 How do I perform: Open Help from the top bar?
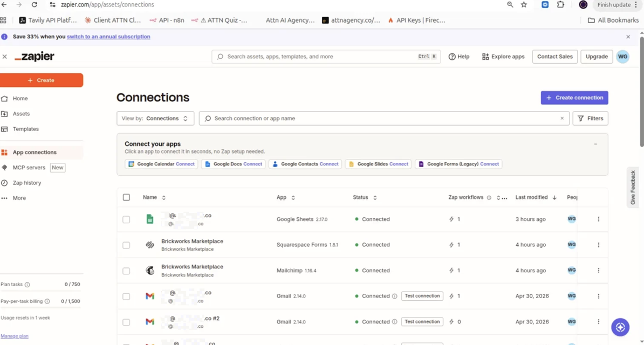(x=459, y=57)
